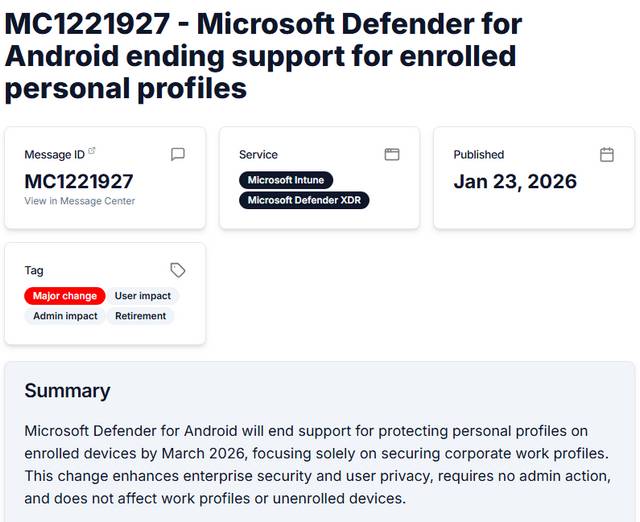Click the Admin impact tag
640x522 pixels.
pos(65,316)
